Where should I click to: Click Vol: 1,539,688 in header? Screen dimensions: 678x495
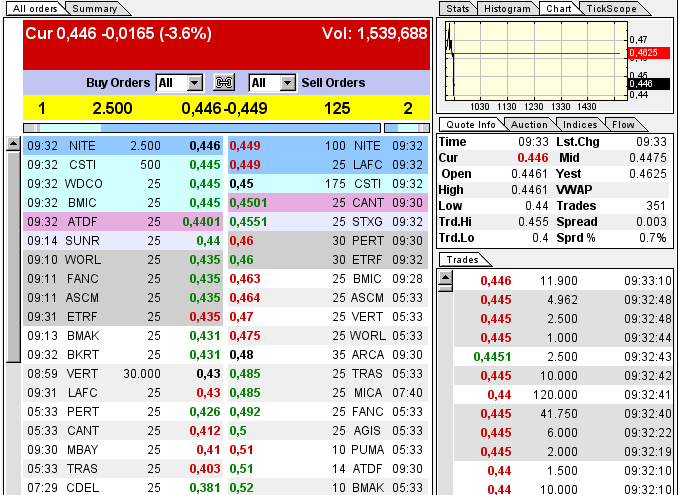(374, 33)
